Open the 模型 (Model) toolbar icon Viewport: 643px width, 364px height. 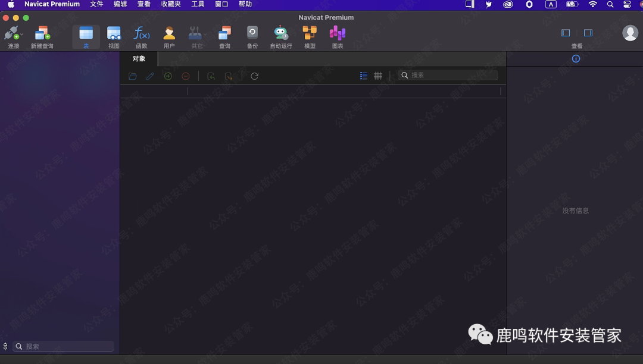point(310,33)
